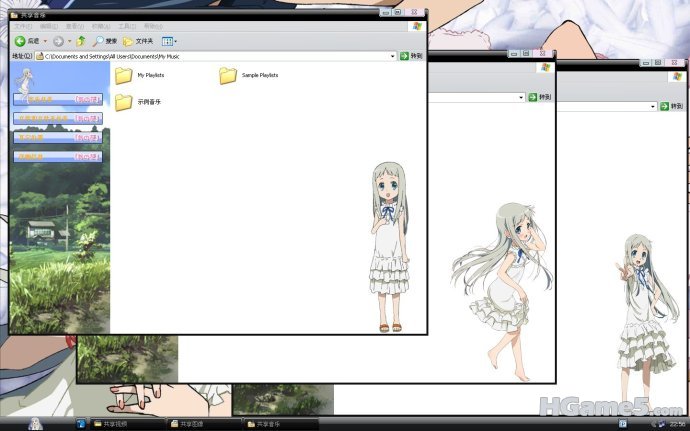Click Go (转到) in the middle window
This screenshot has width=690, height=431.
point(540,97)
